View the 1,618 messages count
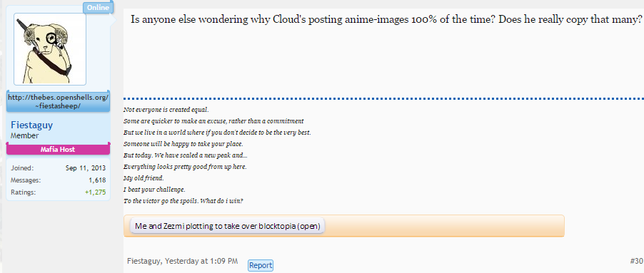This screenshot has height=273, width=644. tap(97, 180)
